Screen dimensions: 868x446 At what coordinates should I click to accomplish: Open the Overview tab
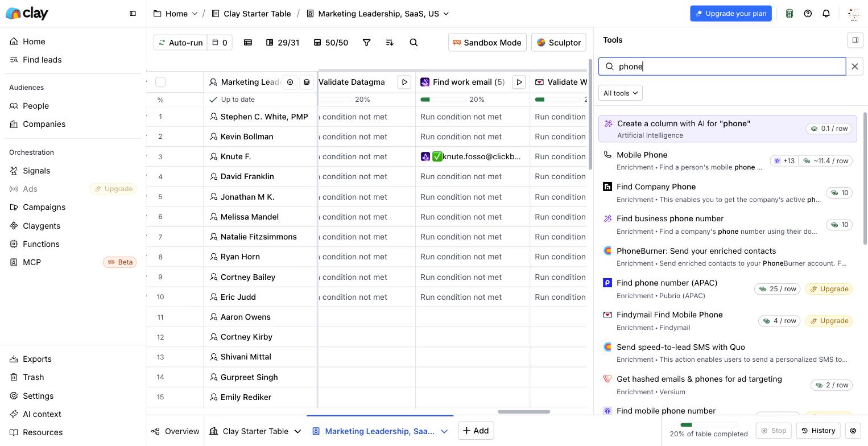pyautogui.click(x=175, y=431)
